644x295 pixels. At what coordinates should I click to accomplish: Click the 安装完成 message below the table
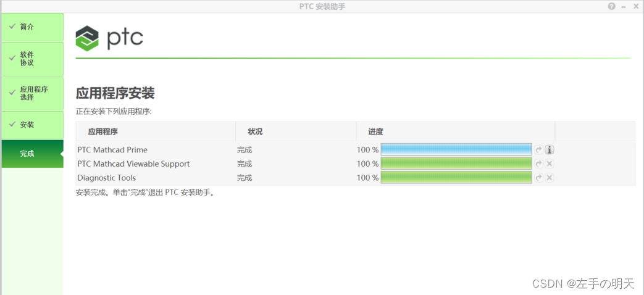pos(145,193)
